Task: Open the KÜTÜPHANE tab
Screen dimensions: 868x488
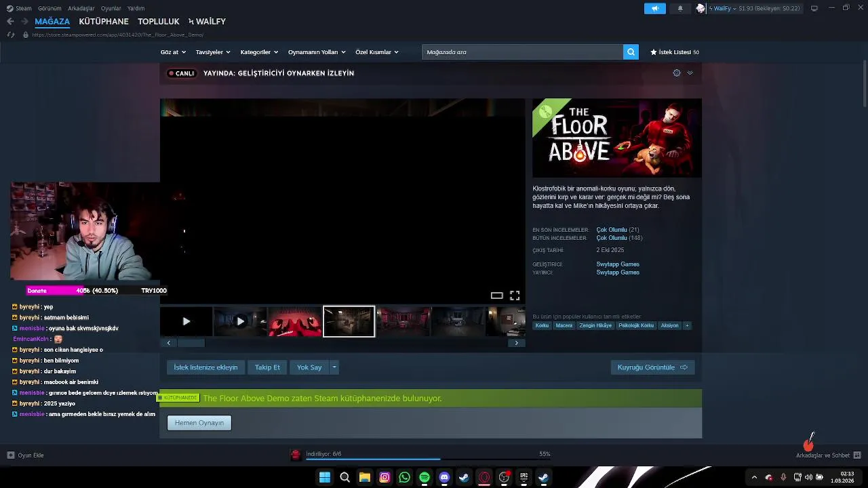Action: [104, 21]
